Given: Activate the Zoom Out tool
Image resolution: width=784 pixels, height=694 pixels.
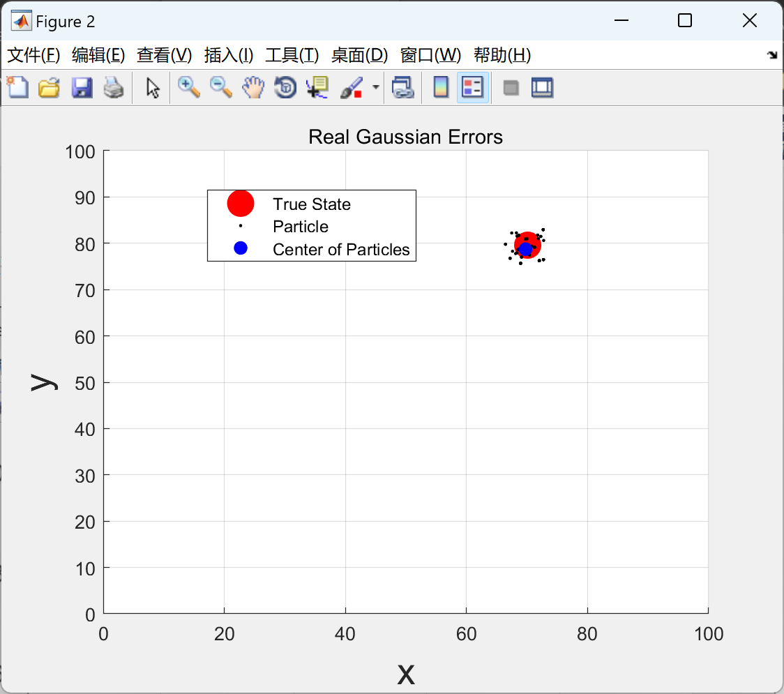Looking at the screenshot, I should [x=221, y=87].
